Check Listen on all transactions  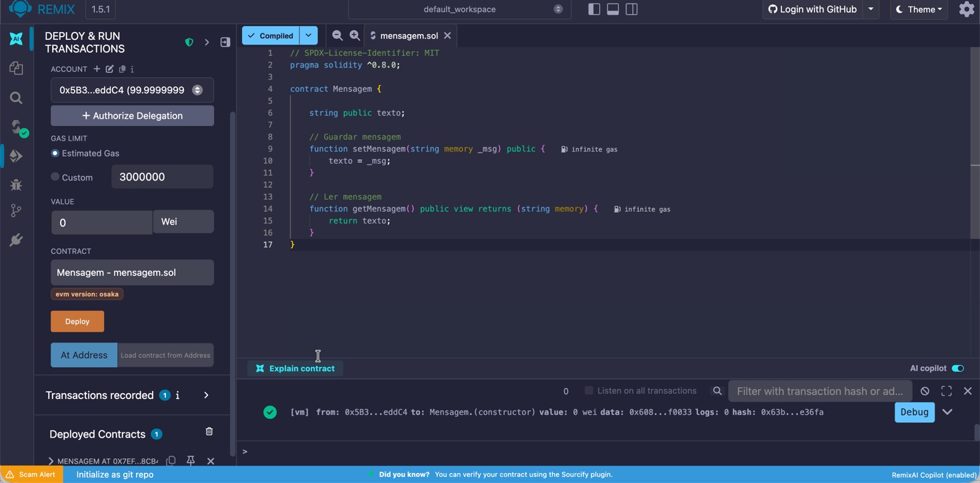[x=589, y=390]
